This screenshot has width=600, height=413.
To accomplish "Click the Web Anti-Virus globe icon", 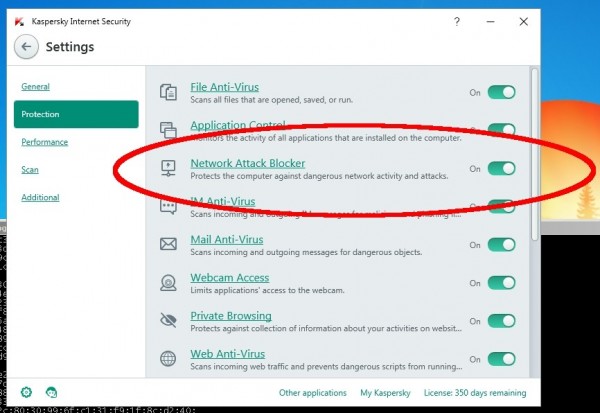I will (168, 359).
